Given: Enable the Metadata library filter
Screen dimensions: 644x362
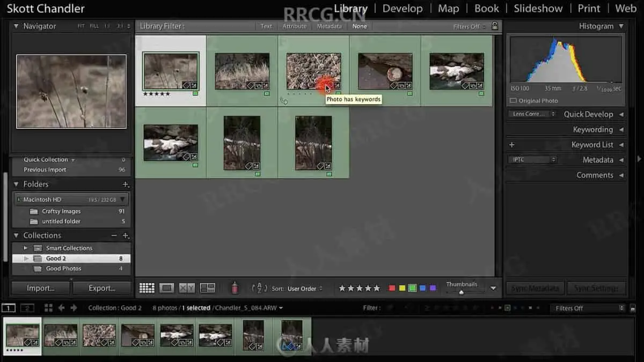Looking at the screenshot, I should click(329, 26).
